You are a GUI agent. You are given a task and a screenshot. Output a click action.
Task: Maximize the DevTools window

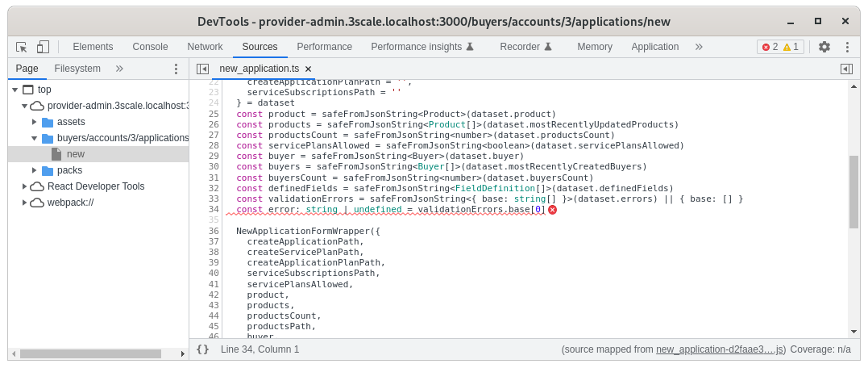pos(817,21)
